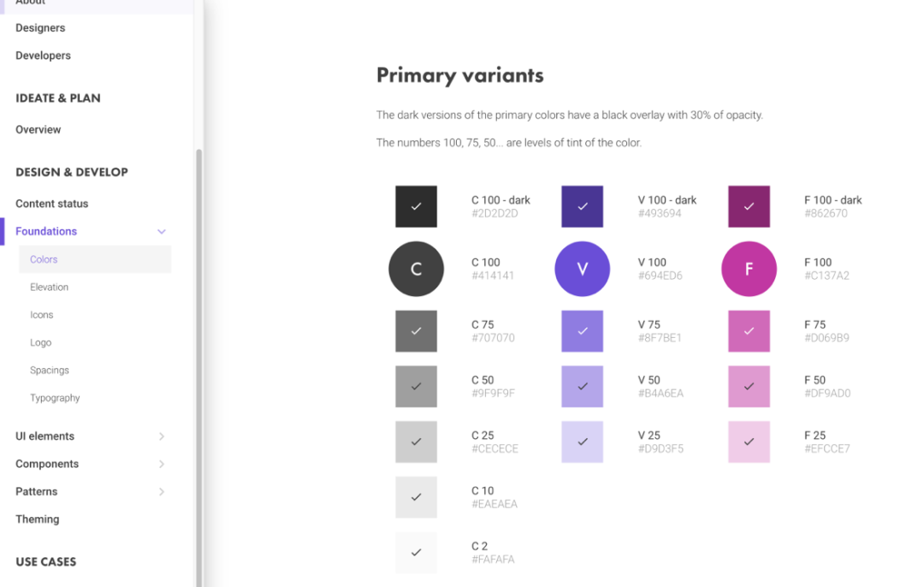Expand the Components section arrow
The height and width of the screenshot is (587, 924).
161,464
